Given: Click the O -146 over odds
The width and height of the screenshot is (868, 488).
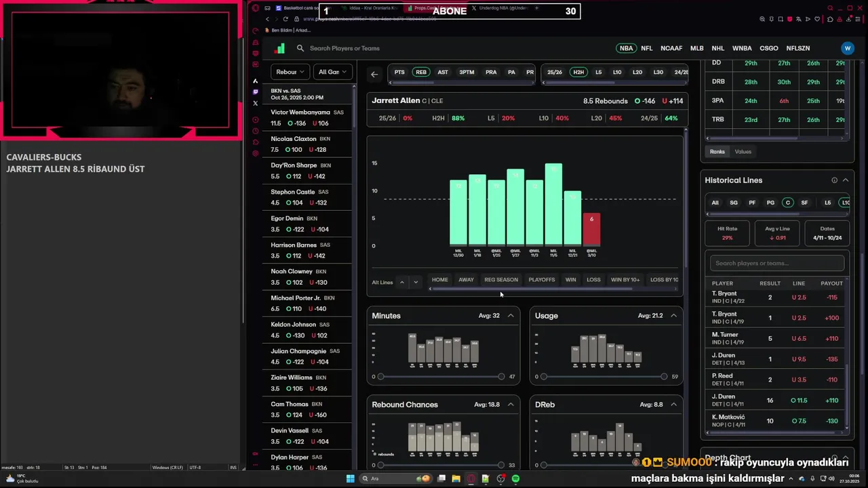Looking at the screenshot, I should (x=645, y=101).
